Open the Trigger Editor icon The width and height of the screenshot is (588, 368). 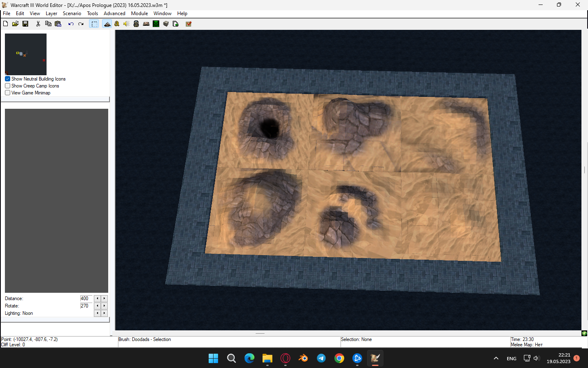117,24
